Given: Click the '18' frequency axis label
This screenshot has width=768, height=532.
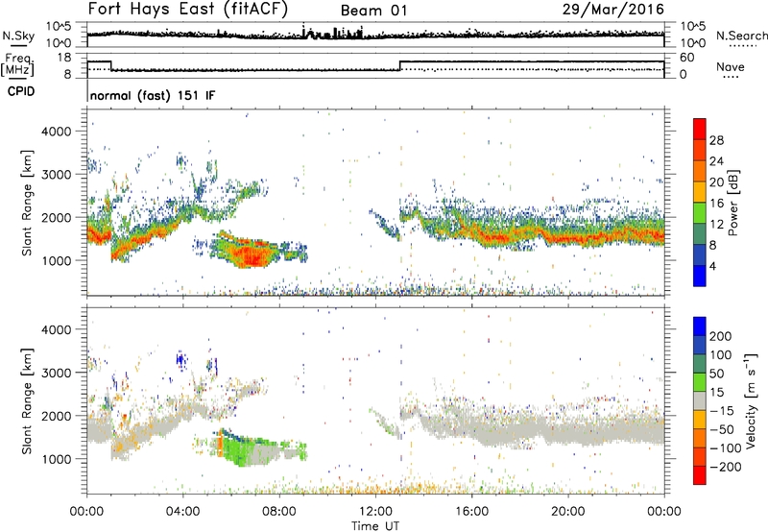Looking at the screenshot, I should [65, 58].
